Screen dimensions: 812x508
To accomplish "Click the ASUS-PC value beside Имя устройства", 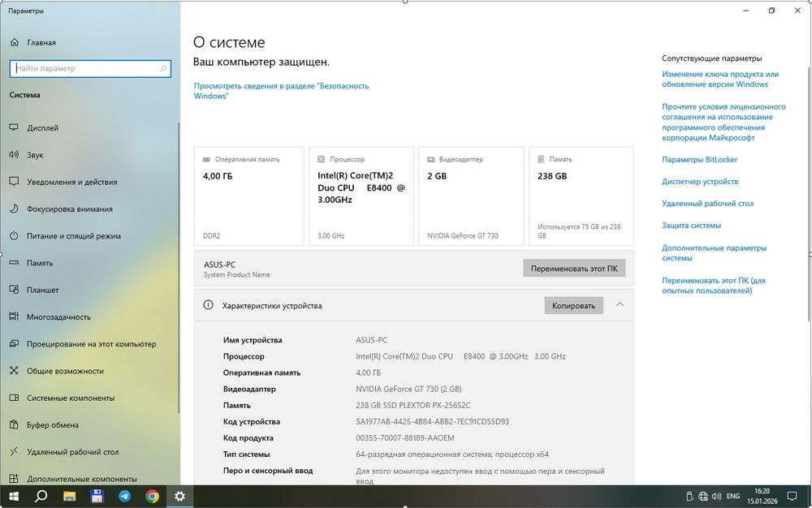I will tap(371, 340).
